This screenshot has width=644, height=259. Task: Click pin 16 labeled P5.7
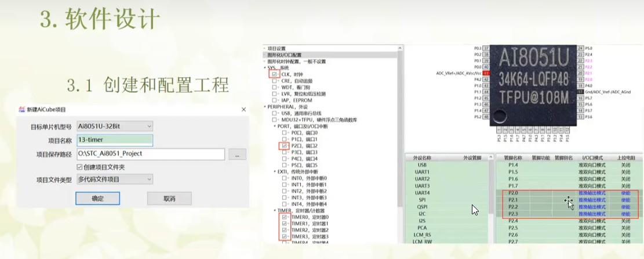point(580,98)
